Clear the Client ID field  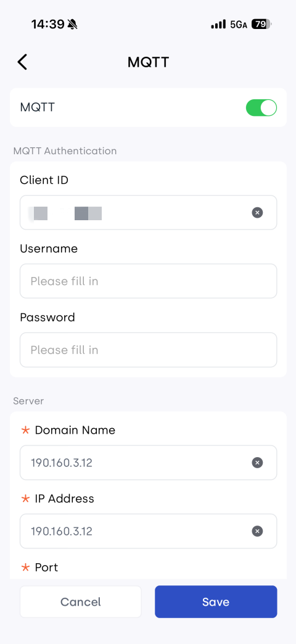coord(257,212)
